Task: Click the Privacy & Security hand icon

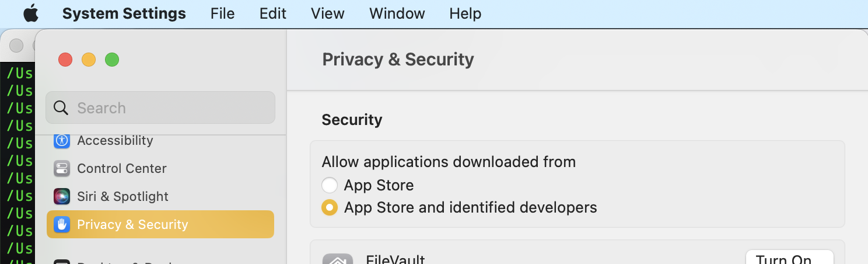Action: [62, 224]
